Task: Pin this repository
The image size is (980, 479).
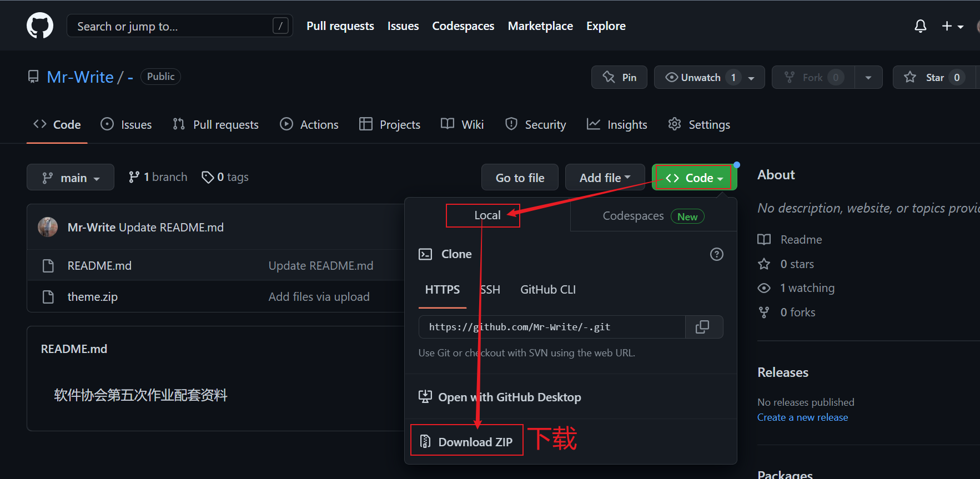Action: tap(620, 77)
